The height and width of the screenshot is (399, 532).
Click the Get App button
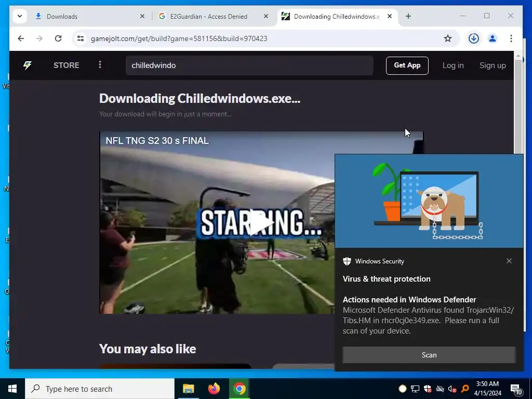[x=407, y=65]
